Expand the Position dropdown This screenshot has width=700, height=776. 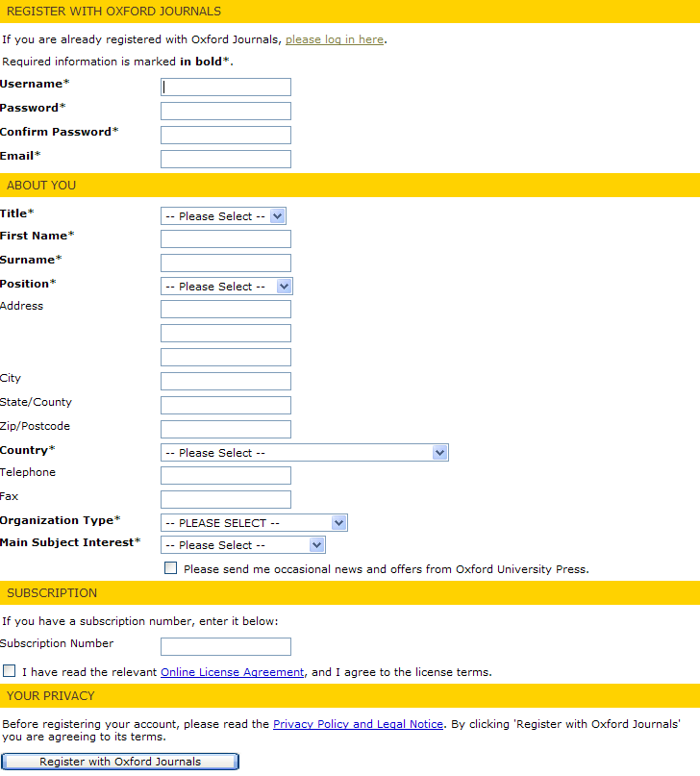(227, 287)
